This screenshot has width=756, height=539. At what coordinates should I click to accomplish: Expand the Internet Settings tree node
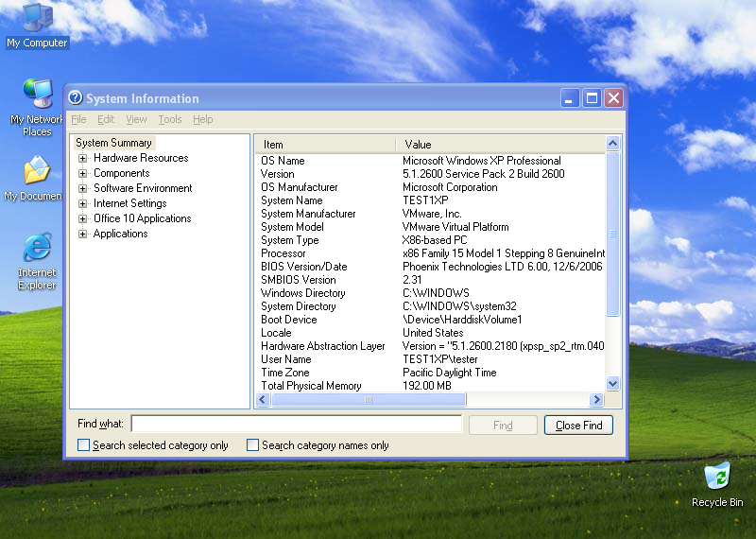[x=82, y=203]
